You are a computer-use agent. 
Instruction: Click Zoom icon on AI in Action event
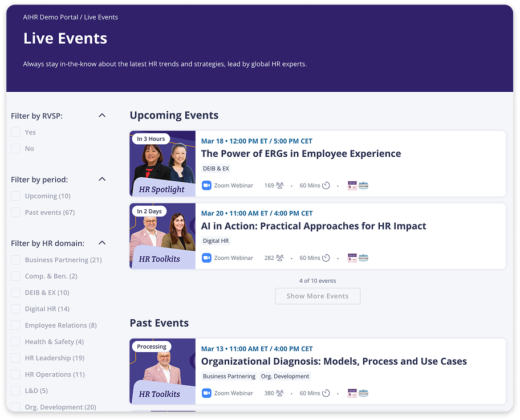[206, 258]
